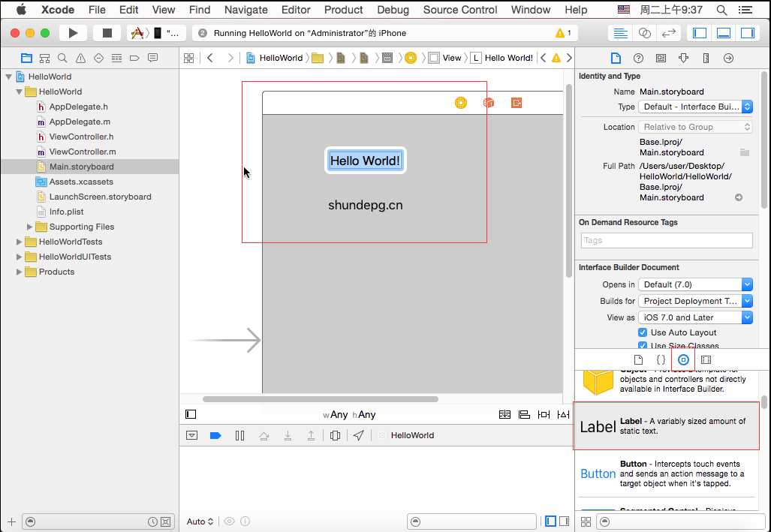
Task: Open the Find navigator magnifier icon
Action: pyautogui.click(x=62, y=58)
